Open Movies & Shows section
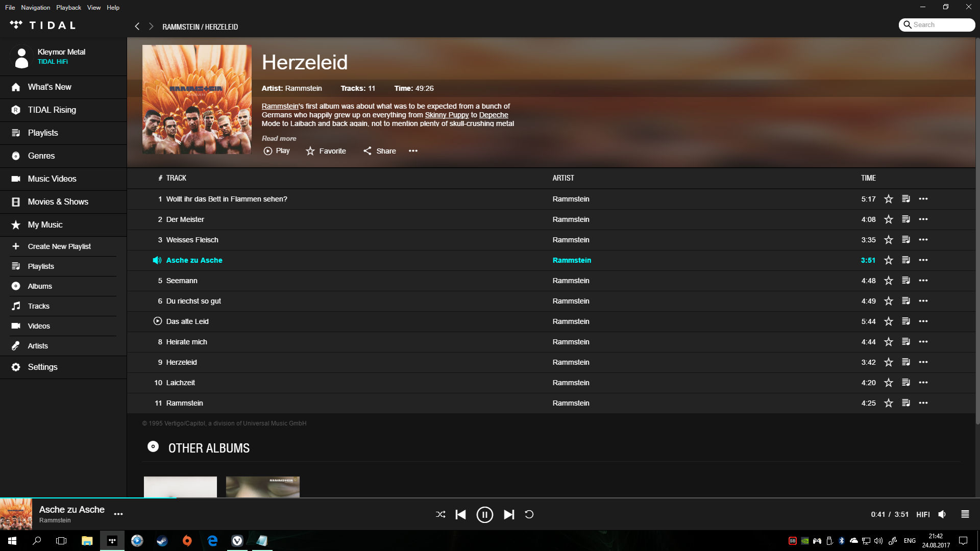The width and height of the screenshot is (980, 551). point(63,202)
